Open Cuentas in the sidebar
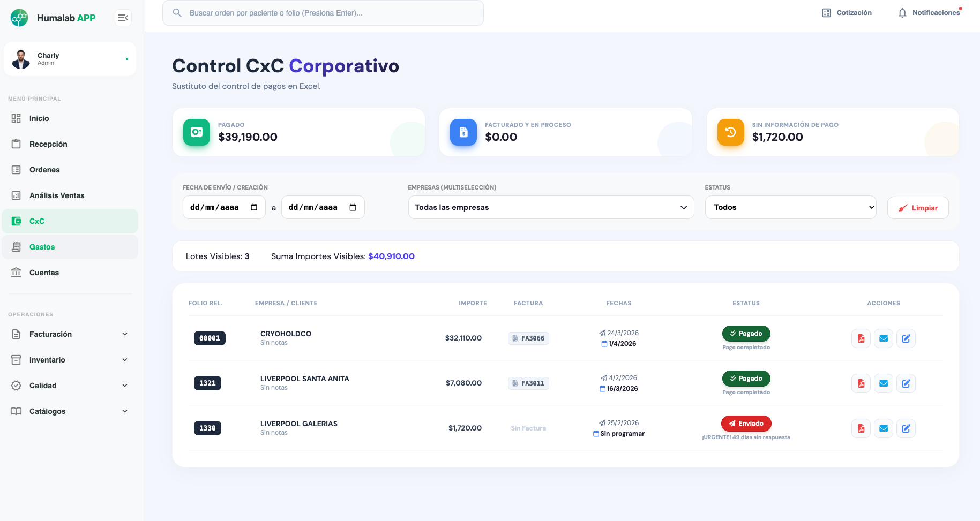Screen dimensions: 980x521 point(70,273)
